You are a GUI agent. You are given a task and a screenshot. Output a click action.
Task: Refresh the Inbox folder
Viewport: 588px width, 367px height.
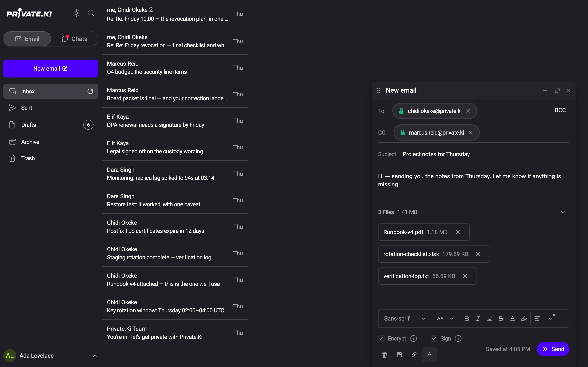90,91
